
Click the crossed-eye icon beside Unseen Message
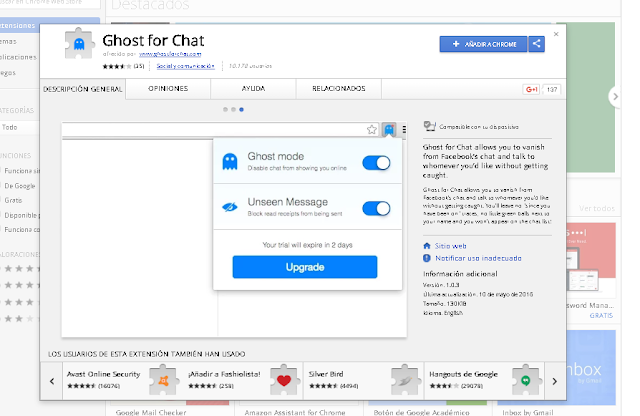(230, 207)
